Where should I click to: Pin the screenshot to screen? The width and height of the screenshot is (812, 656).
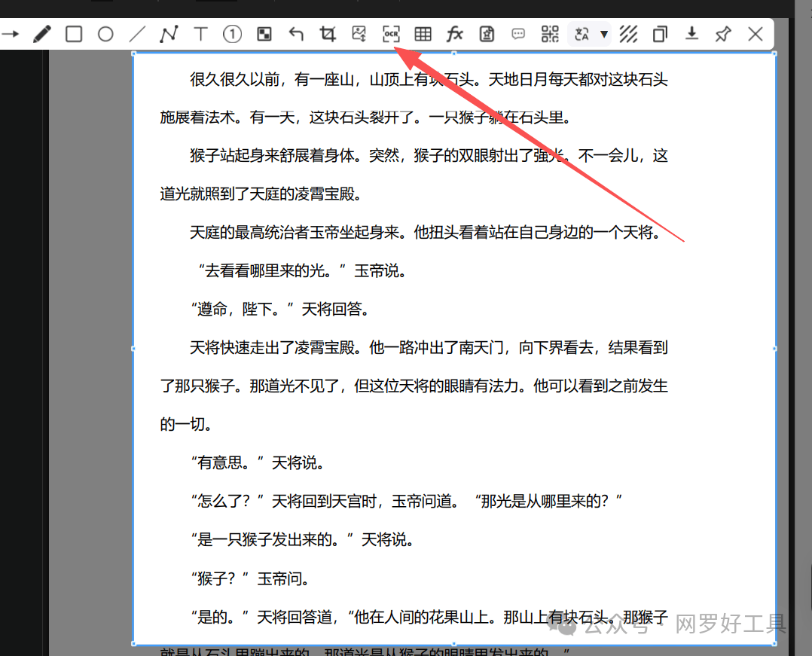tap(723, 34)
